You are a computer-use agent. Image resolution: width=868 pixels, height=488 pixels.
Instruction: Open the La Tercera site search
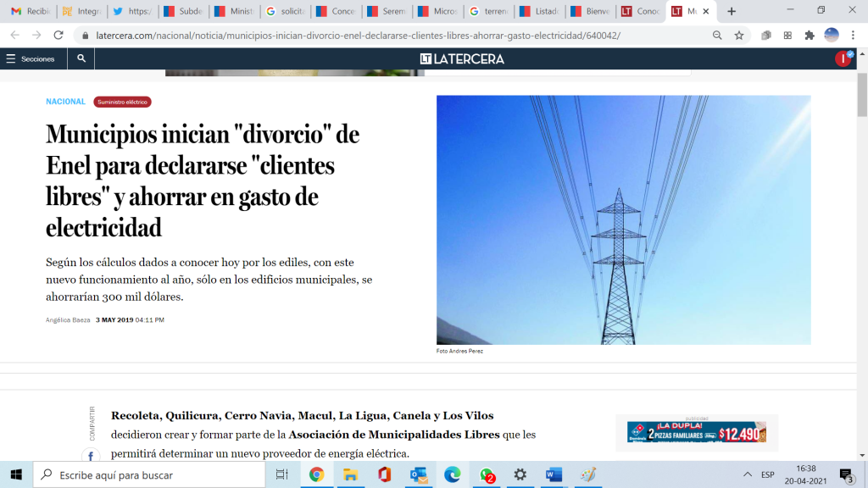tap(81, 58)
